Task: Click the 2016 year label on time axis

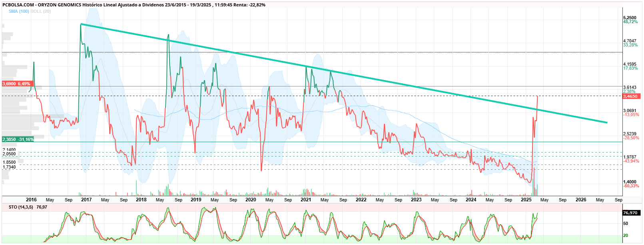Action: [x=31, y=200]
